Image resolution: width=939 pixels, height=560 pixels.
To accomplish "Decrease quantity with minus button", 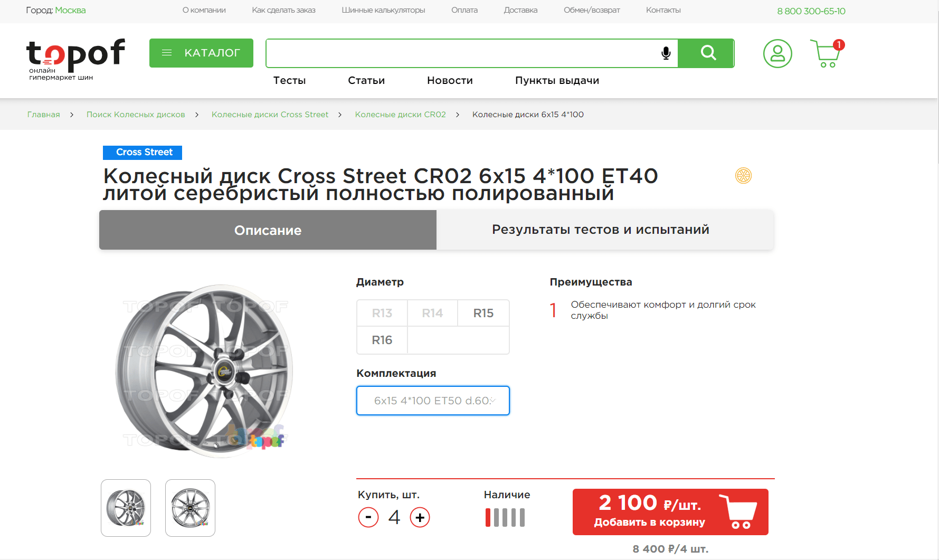I will pyautogui.click(x=368, y=517).
